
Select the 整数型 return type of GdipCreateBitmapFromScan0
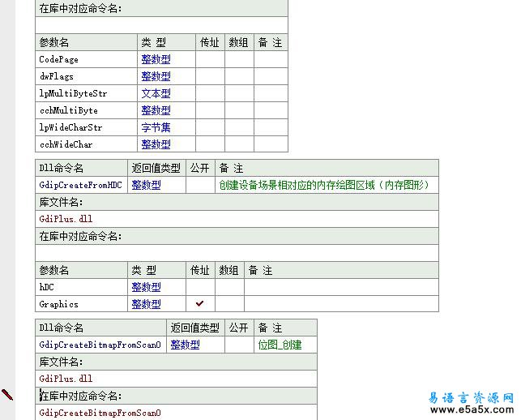[x=185, y=345]
